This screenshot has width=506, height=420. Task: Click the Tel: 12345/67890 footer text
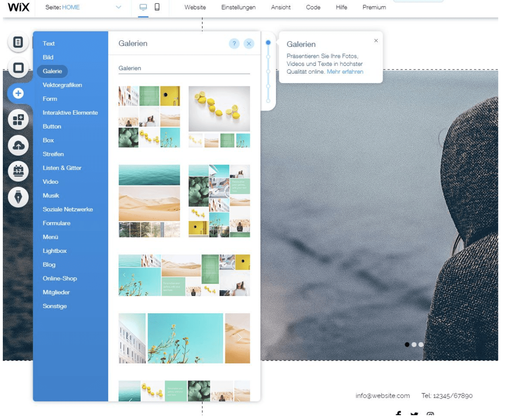(447, 396)
